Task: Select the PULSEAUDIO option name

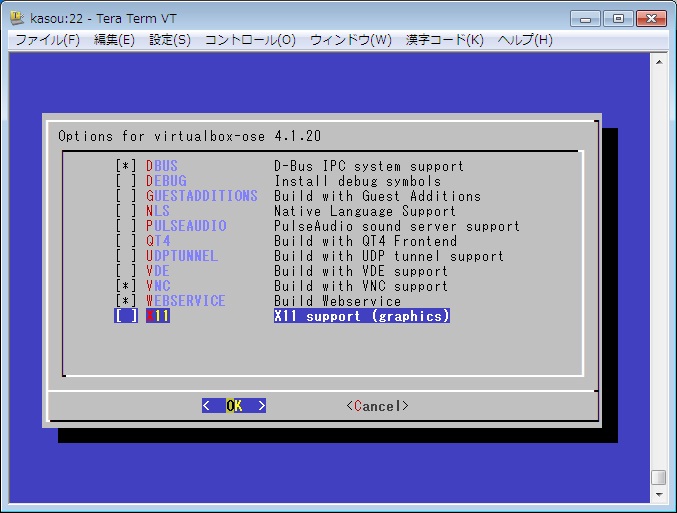Action: (186, 226)
